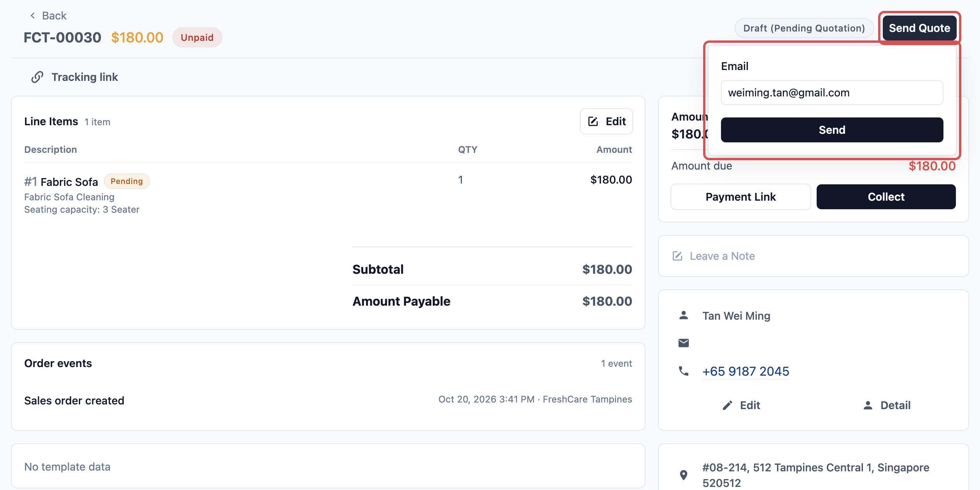The image size is (980, 490).
Task: Click the Leave a Note field
Action: pos(813,256)
